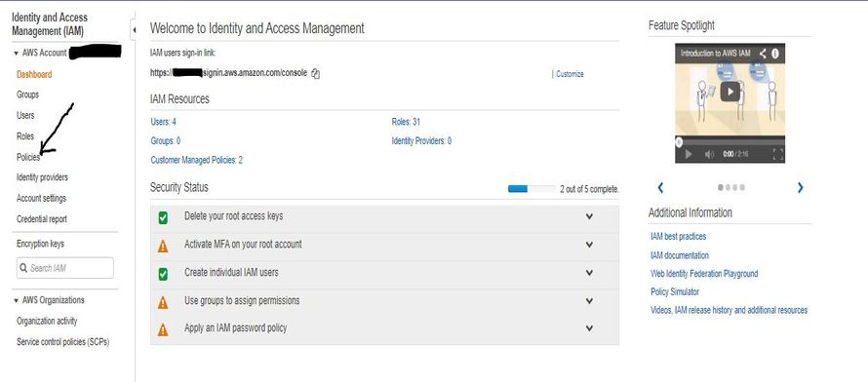Open the video info icon
The image size is (868, 382).
click(x=775, y=54)
